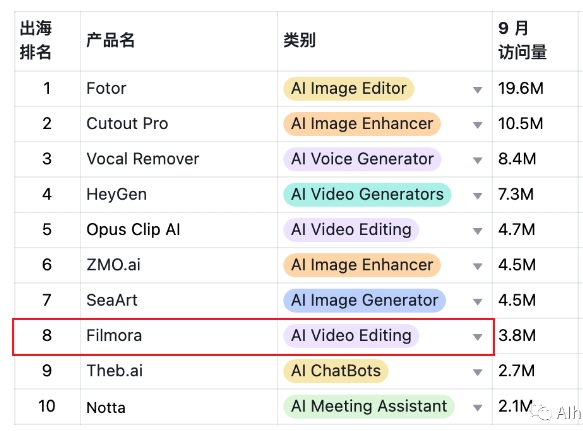Screen dimensions: 583x431
Task: Click the dropdown arrow in ZMO.ai row
Action: coord(477,266)
